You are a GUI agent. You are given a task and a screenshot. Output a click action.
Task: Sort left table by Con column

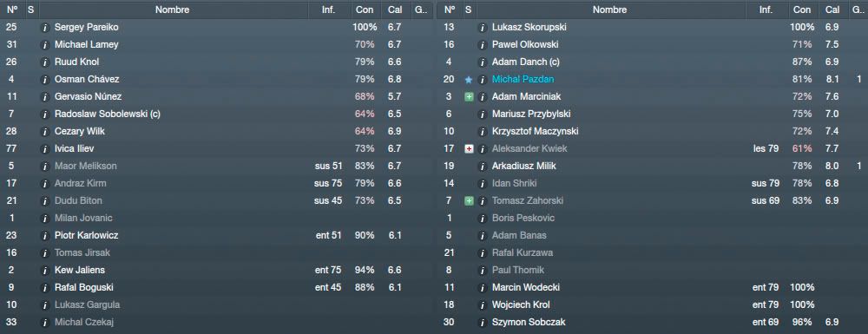pos(365,10)
